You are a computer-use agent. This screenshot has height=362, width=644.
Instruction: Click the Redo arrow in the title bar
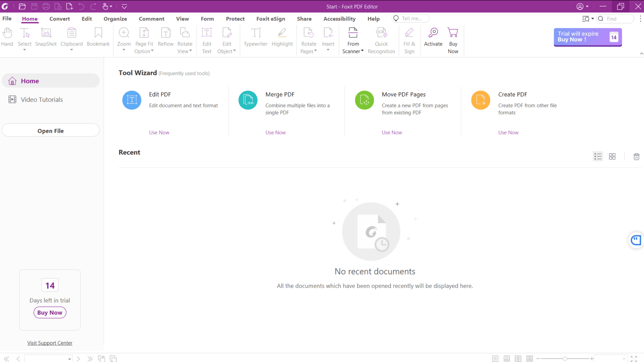93,6
